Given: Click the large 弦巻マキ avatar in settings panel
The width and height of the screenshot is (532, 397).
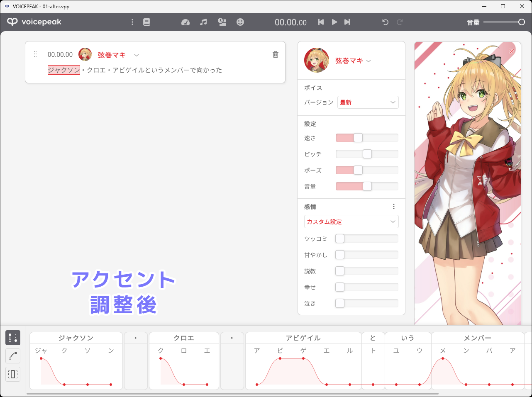Looking at the screenshot, I should point(317,60).
